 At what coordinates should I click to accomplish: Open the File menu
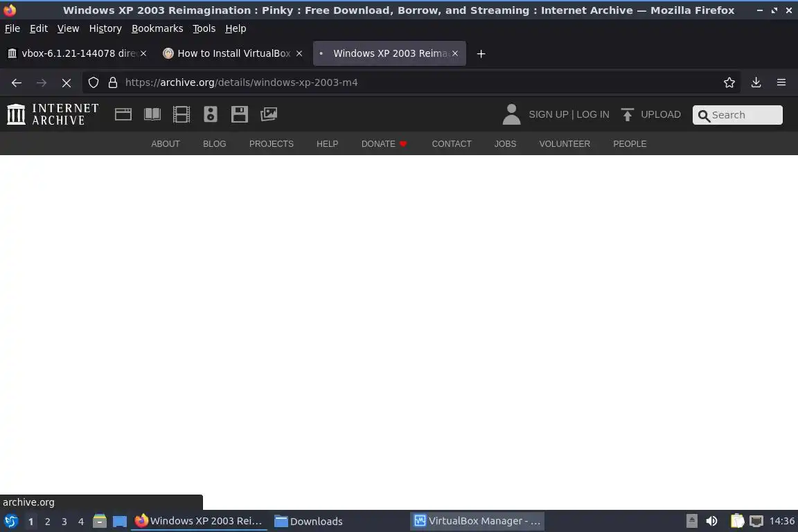tap(12, 28)
